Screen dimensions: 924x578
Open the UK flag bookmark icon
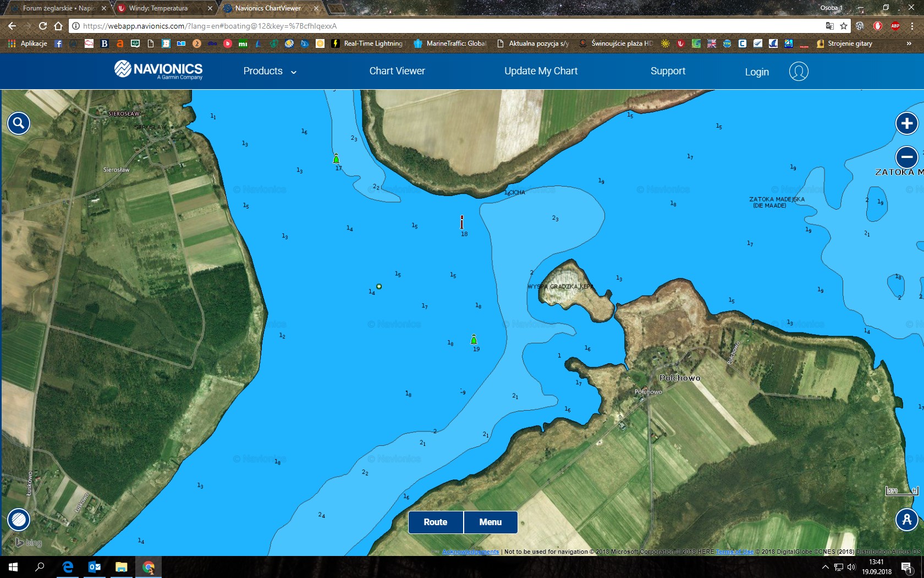pyautogui.click(x=712, y=43)
